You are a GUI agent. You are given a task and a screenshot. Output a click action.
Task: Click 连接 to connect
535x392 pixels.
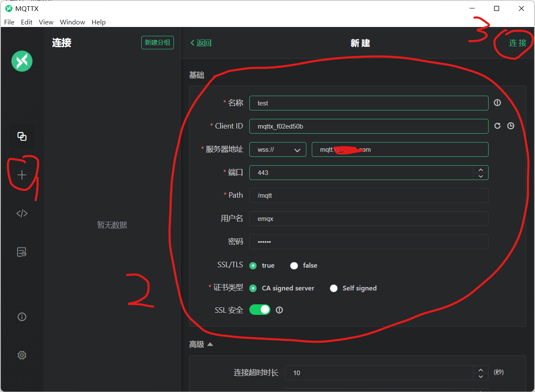[x=518, y=43]
